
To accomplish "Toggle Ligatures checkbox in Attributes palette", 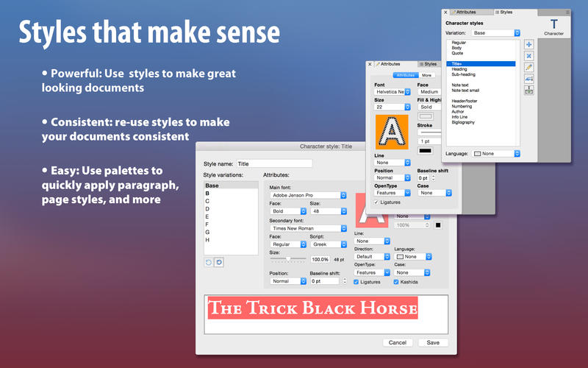I will [377, 202].
